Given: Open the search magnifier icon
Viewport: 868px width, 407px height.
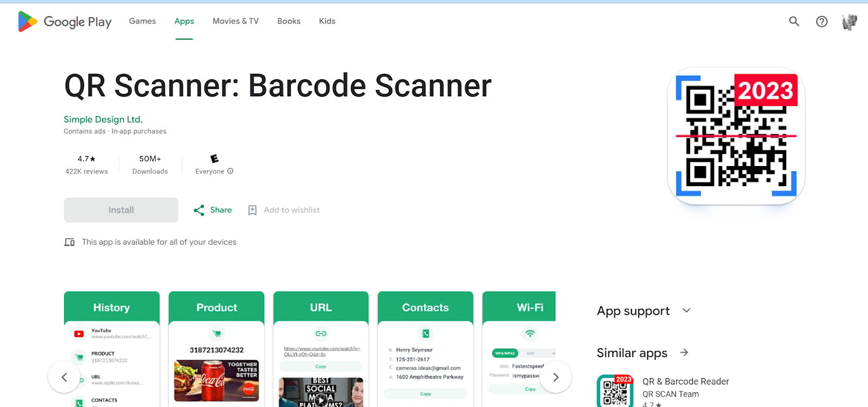Looking at the screenshot, I should click(x=794, y=21).
